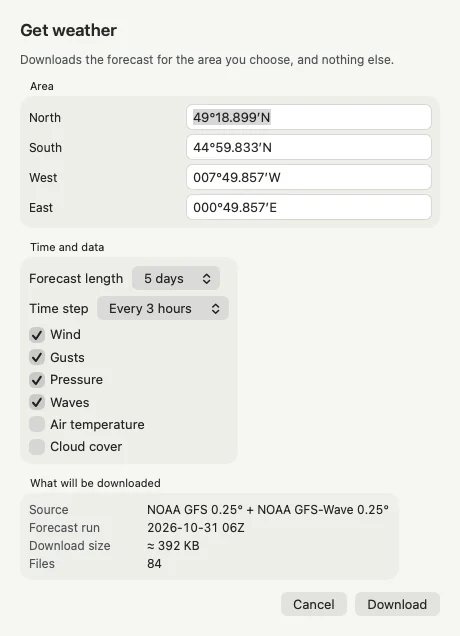Click the 'North' field label

45,118
